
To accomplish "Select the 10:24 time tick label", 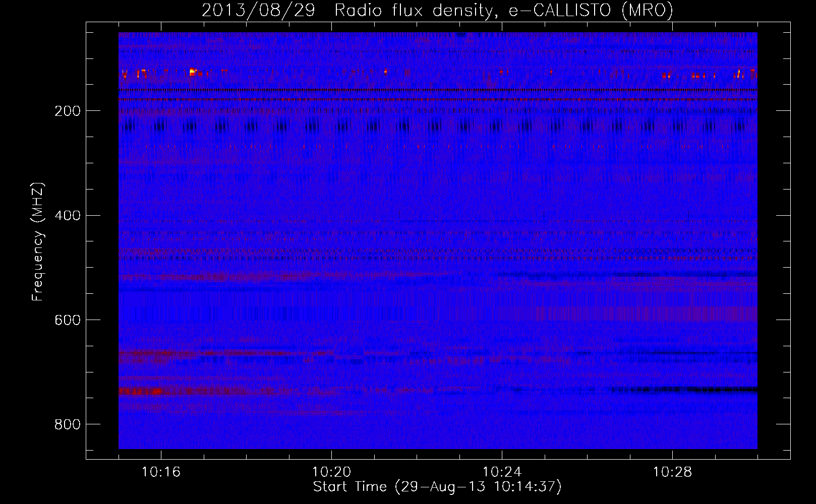I will tap(502, 472).
